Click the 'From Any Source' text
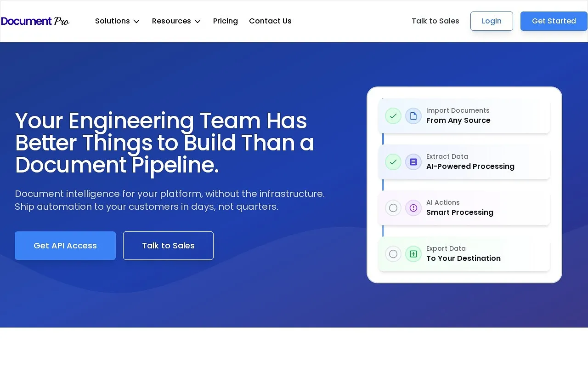588x368 pixels. pos(458,121)
